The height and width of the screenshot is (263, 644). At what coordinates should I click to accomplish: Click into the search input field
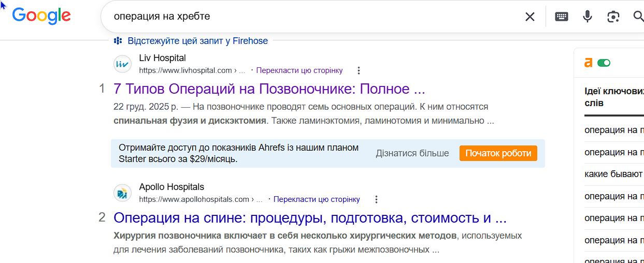[311, 17]
